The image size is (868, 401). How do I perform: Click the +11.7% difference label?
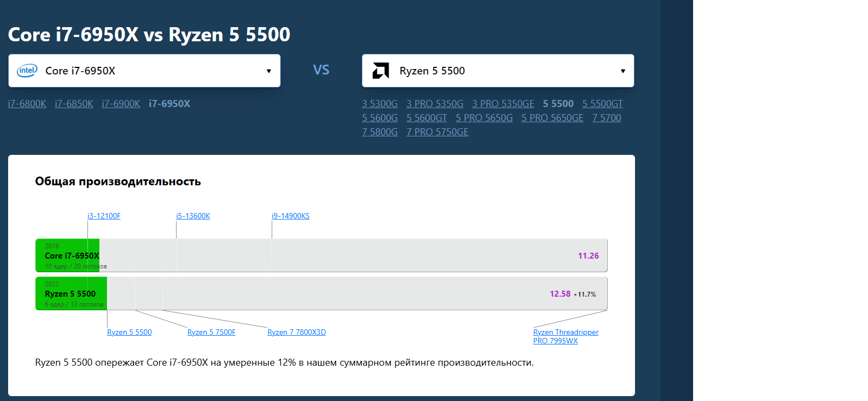point(584,295)
